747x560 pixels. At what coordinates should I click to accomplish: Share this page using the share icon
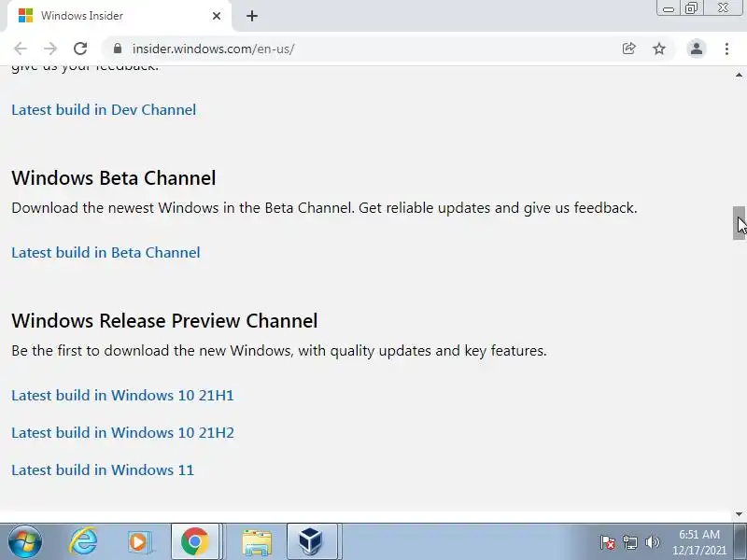click(x=628, y=49)
